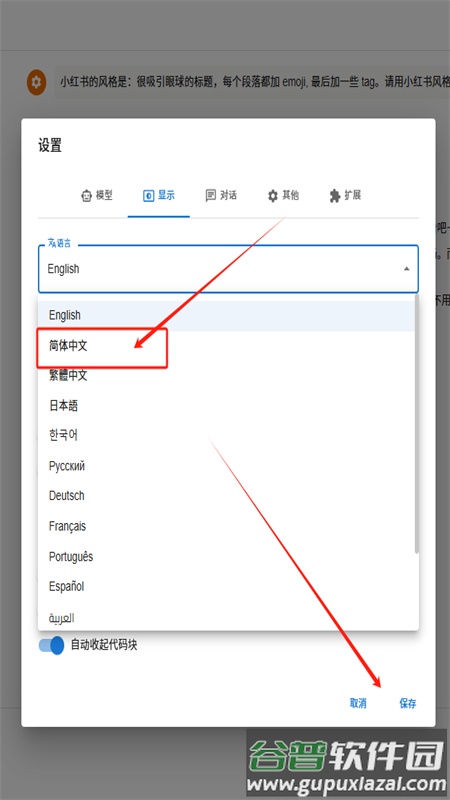Click the gear icon beside 其他
This screenshot has height=800, width=450.
click(x=273, y=196)
